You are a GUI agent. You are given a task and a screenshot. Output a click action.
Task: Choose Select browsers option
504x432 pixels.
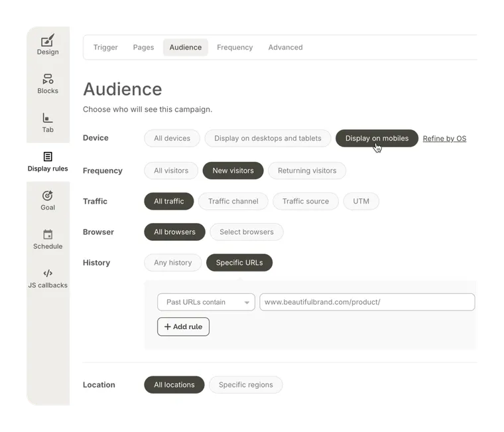pyautogui.click(x=247, y=232)
